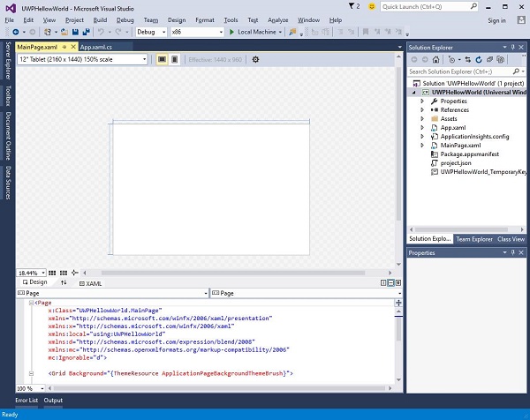Toggle snap grid display in designer
The image size is (530, 420).
click(52, 273)
